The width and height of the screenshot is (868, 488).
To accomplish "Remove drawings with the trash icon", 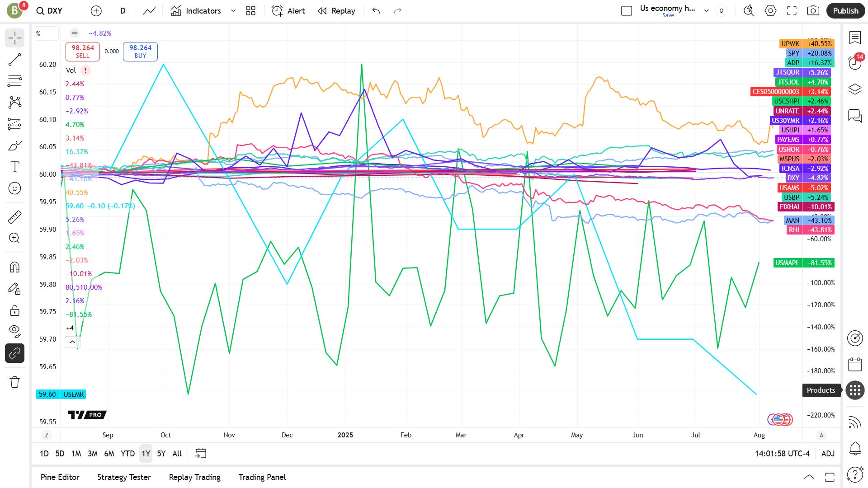I will pyautogui.click(x=14, y=382).
